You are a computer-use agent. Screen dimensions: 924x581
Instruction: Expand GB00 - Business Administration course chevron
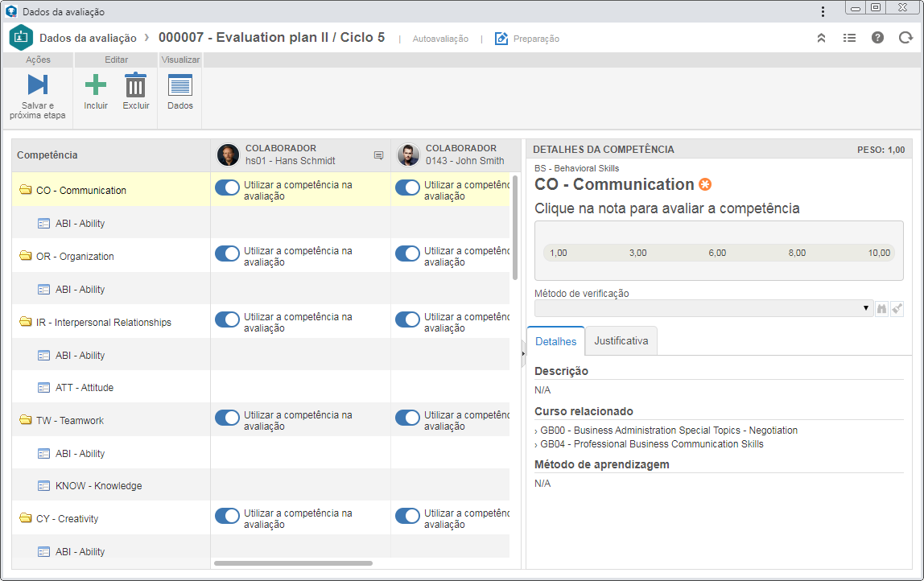tap(536, 431)
